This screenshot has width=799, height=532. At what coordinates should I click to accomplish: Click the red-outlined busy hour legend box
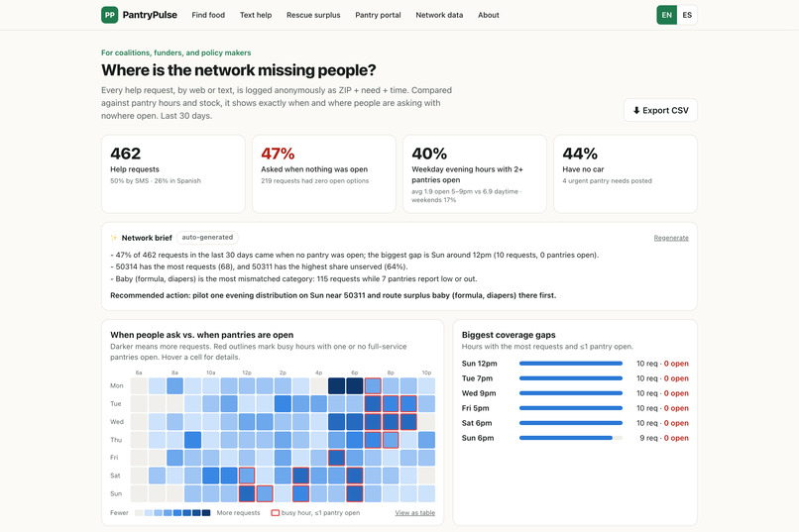[x=276, y=512]
